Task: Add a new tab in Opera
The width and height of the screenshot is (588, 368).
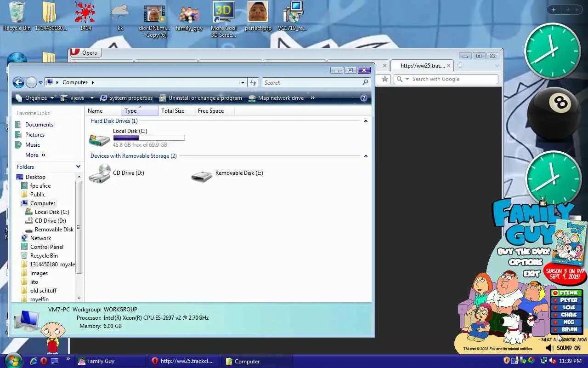Action: (460, 66)
